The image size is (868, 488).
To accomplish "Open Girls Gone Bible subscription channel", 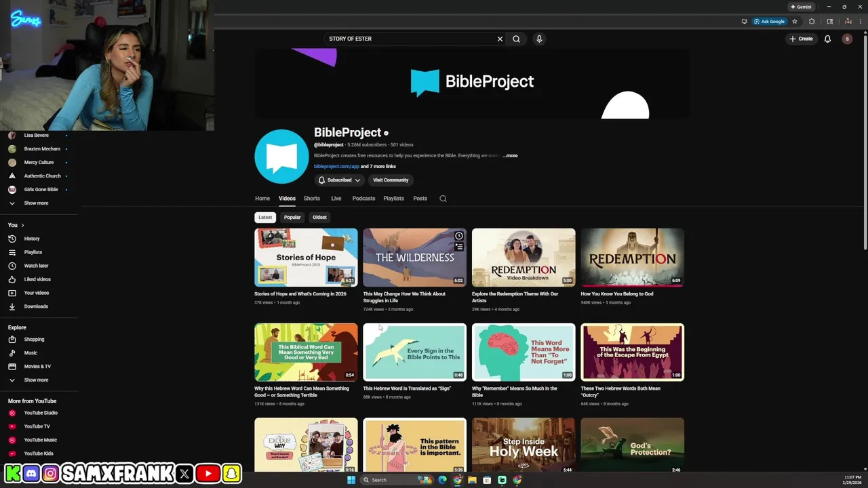I will tap(41, 189).
